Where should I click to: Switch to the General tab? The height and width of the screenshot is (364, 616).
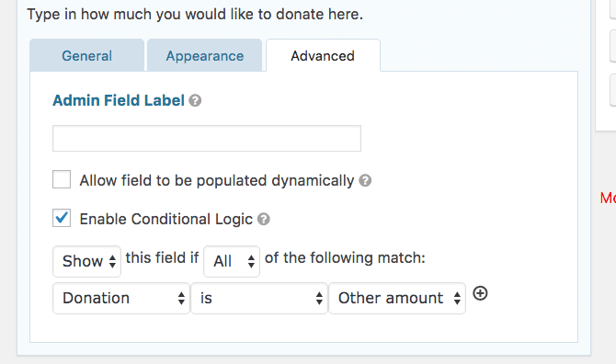point(86,55)
